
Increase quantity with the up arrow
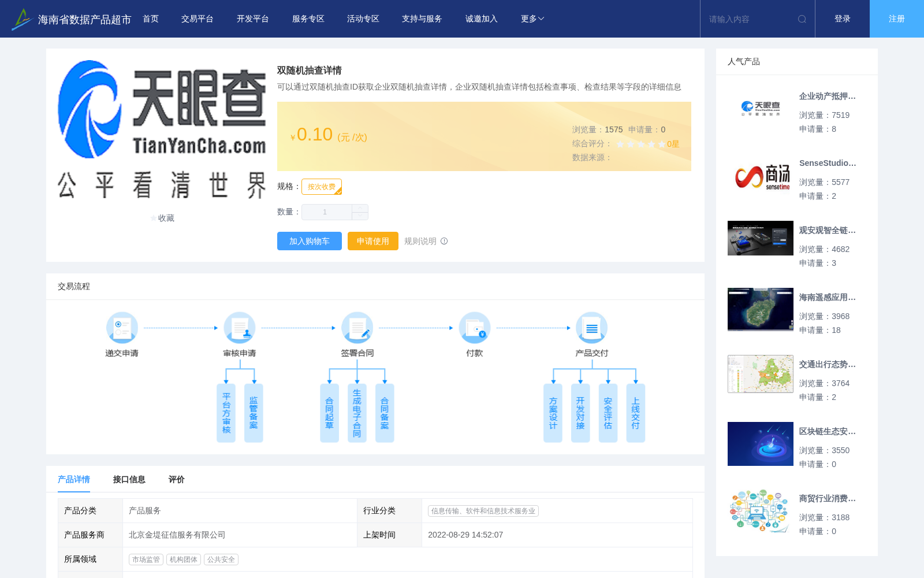coord(360,208)
